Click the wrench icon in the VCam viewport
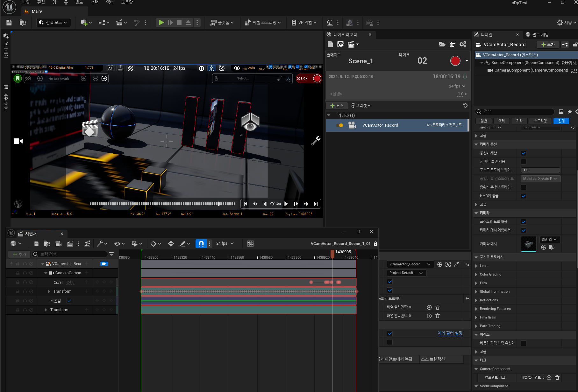 tap(316, 141)
